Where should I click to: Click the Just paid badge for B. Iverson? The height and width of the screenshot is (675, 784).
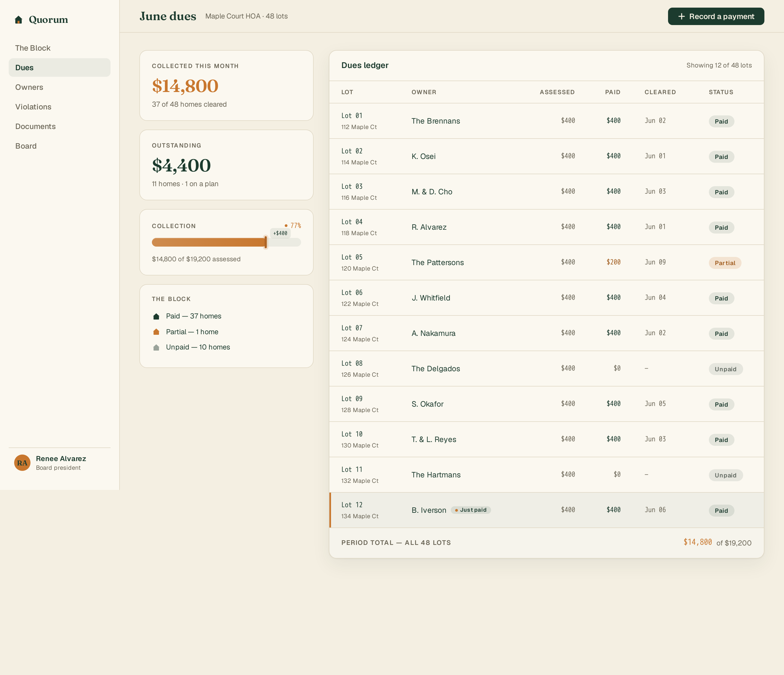point(471,510)
